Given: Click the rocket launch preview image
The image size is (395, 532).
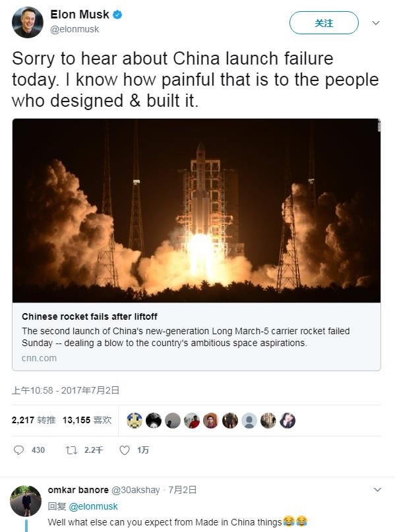Looking at the screenshot, I should click(x=197, y=210).
